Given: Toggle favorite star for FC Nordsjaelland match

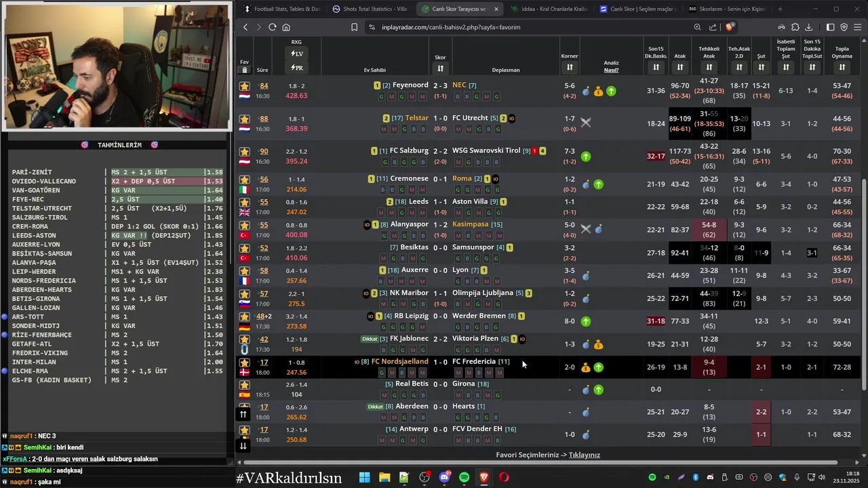Looking at the screenshot, I should click(245, 363).
